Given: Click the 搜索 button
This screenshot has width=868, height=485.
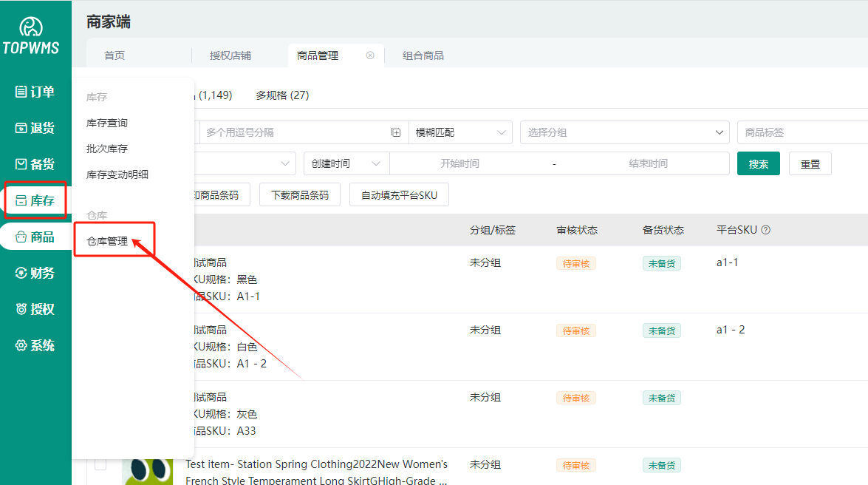Looking at the screenshot, I should coord(759,163).
